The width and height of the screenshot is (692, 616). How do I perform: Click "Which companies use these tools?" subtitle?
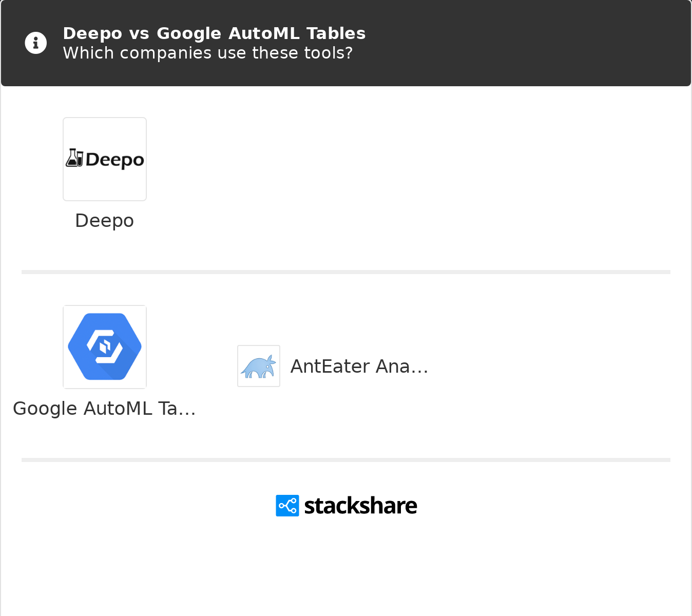[207, 53]
